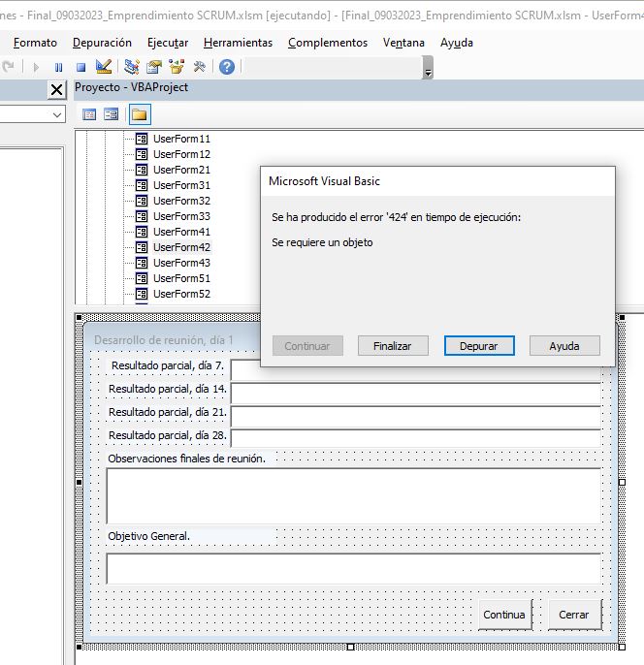
Task: Click the UserForm33 form icon
Action: [x=142, y=216]
